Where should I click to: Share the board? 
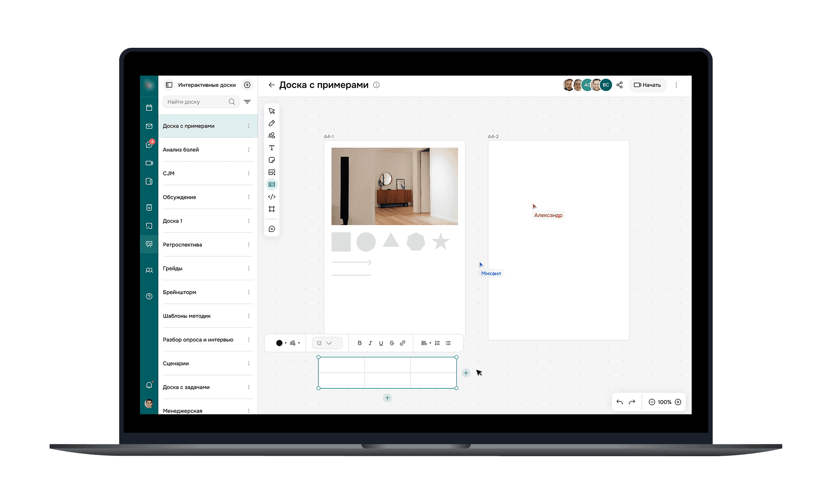619,85
